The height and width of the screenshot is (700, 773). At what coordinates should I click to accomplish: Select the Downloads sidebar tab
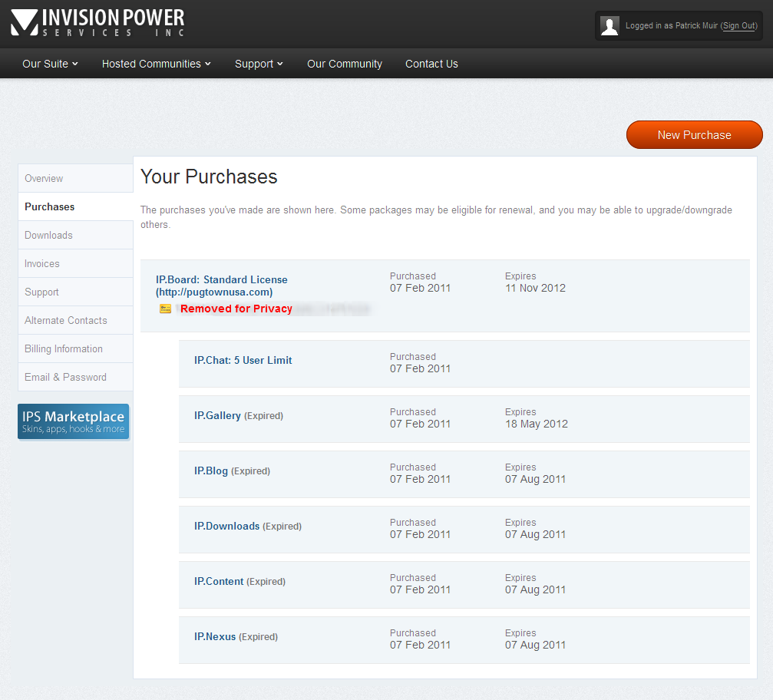tap(75, 235)
